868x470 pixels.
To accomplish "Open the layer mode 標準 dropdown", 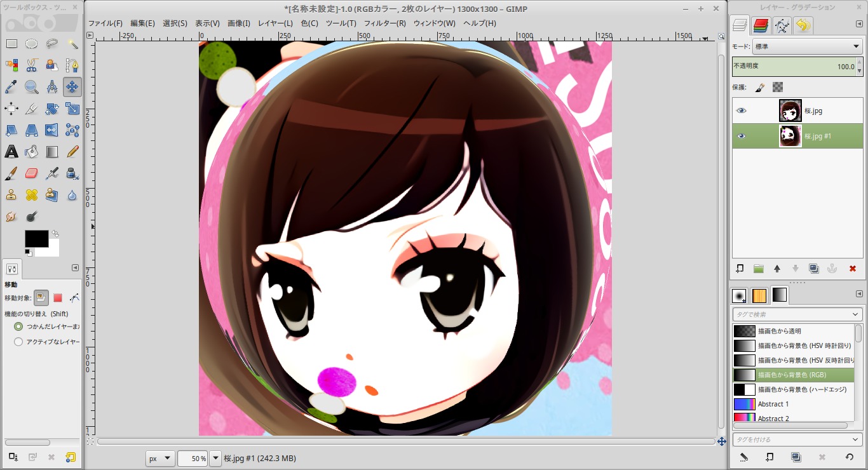I will pyautogui.click(x=807, y=47).
